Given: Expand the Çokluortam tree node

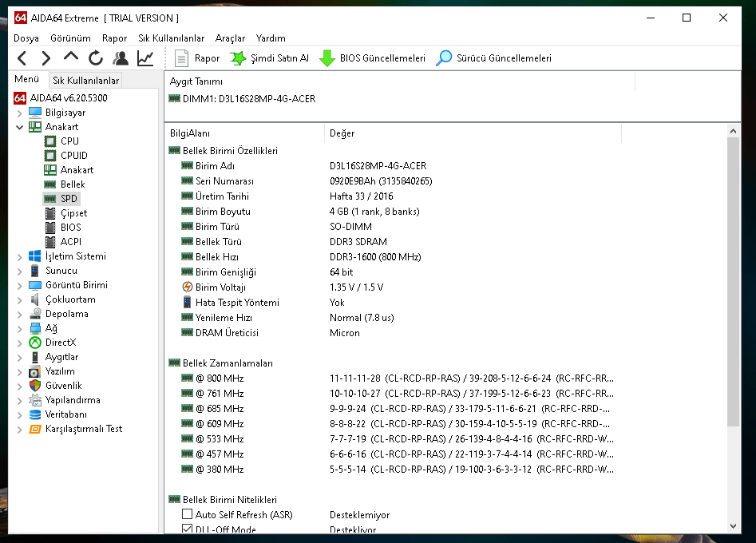Looking at the screenshot, I should point(20,300).
